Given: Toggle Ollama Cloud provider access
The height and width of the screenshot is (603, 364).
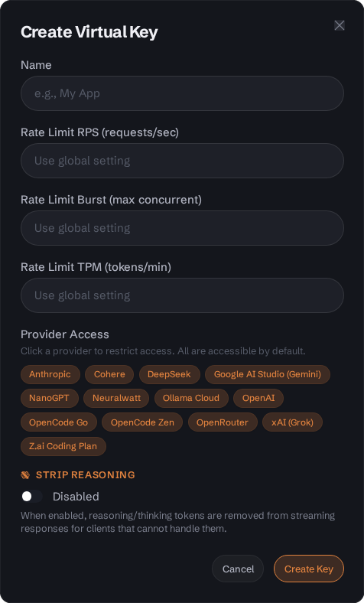Looking at the screenshot, I should [x=191, y=398].
